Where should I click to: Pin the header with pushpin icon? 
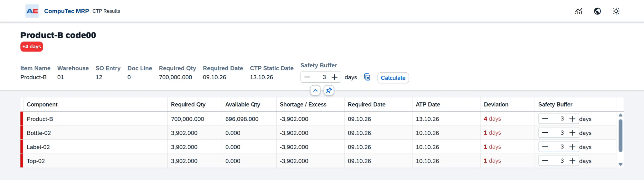(x=329, y=90)
